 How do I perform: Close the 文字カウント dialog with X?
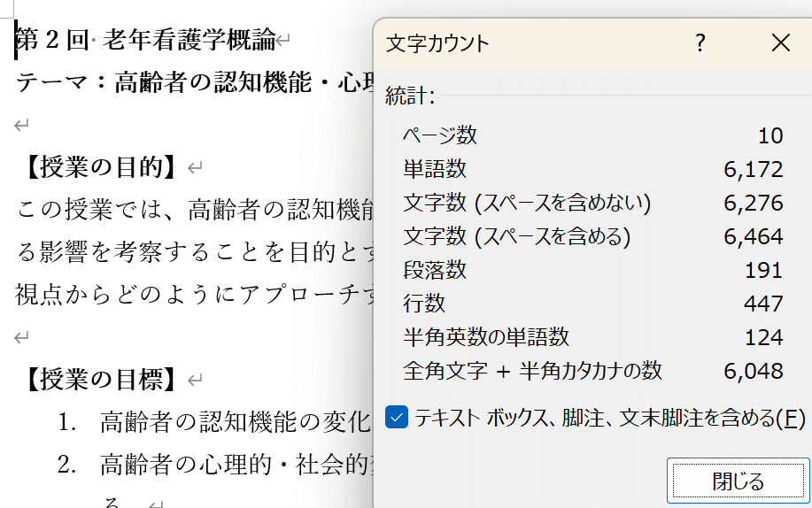780,42
